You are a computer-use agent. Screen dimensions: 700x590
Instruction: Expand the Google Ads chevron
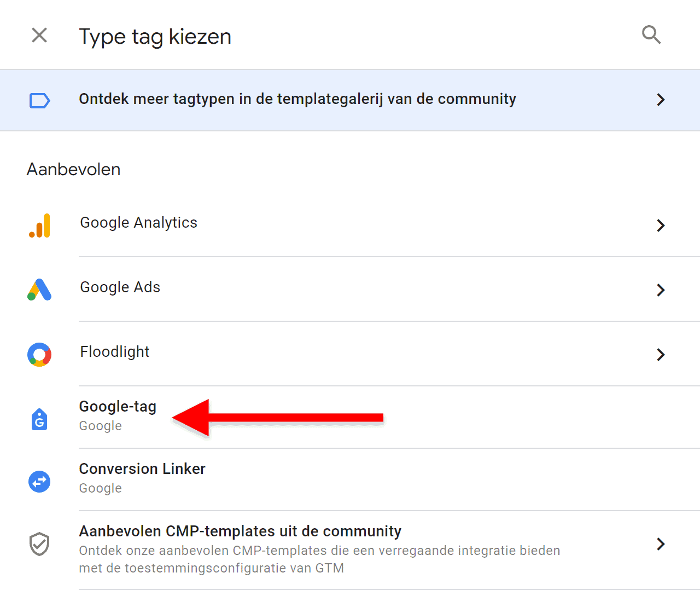pyautogui.click(x=661, y=290)
